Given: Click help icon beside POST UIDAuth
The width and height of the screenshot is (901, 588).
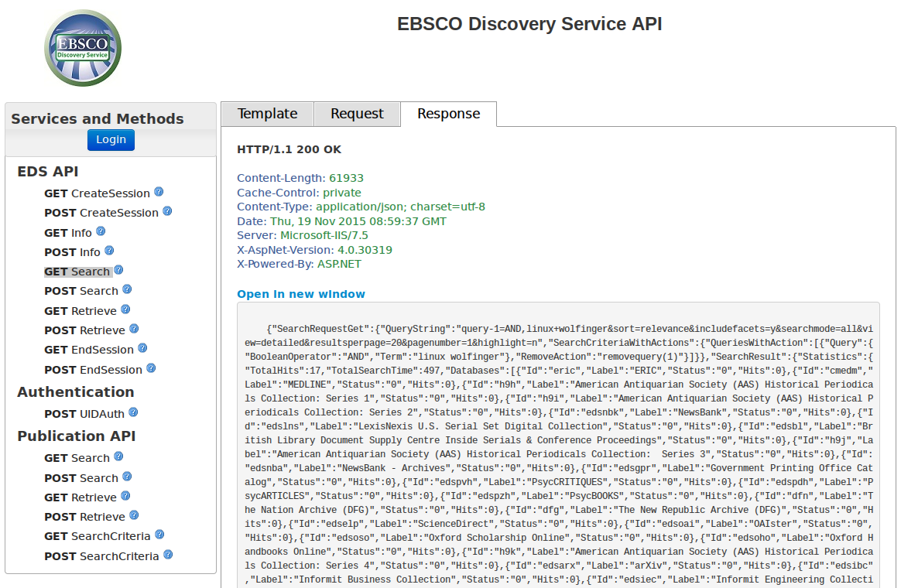Looking at the screenshot, I should pyautogui.click(x=133, y=412).
